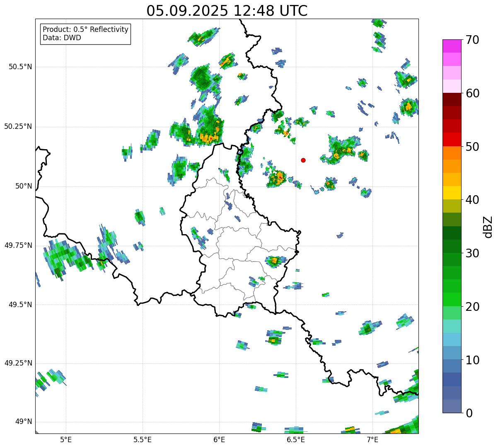Click the 6.5°E longitude label
Viewport: 498px width, 448px height.
click(x=296, y=439)
